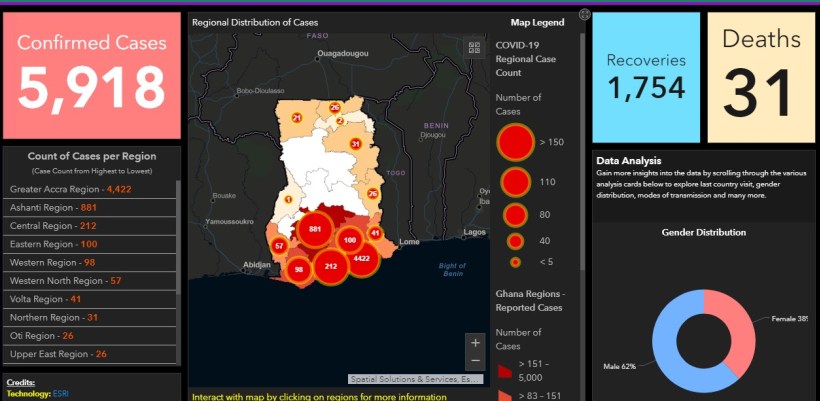Click the 881 Ashanti map bubble
The width and height of the screenshot is (820, 401).
pos(315,229)
